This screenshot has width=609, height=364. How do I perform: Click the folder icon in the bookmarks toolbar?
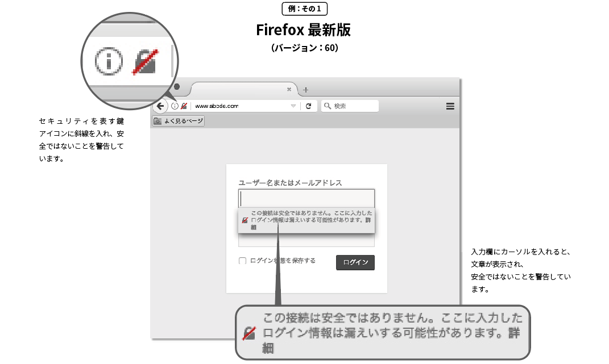158,121
